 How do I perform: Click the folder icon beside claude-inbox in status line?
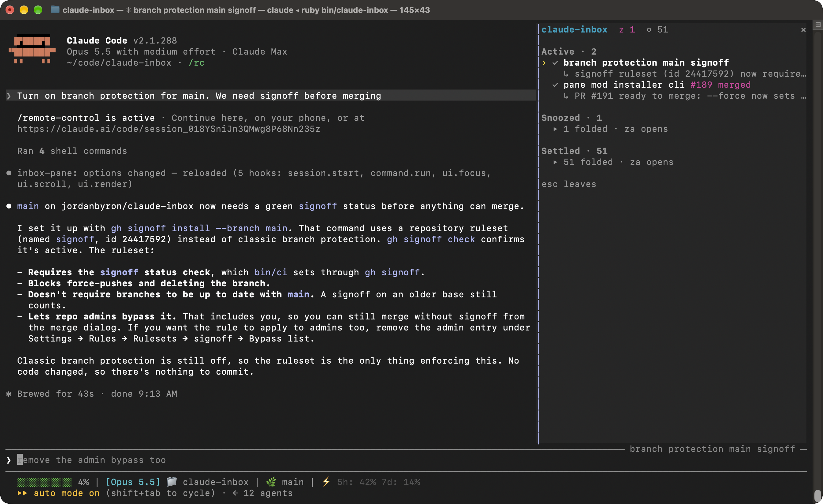(x=172, y=482)
